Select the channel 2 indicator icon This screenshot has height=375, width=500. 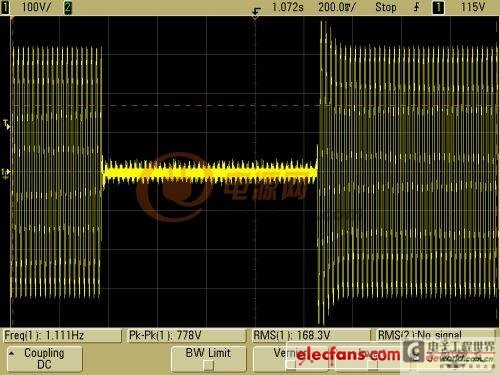68,7
